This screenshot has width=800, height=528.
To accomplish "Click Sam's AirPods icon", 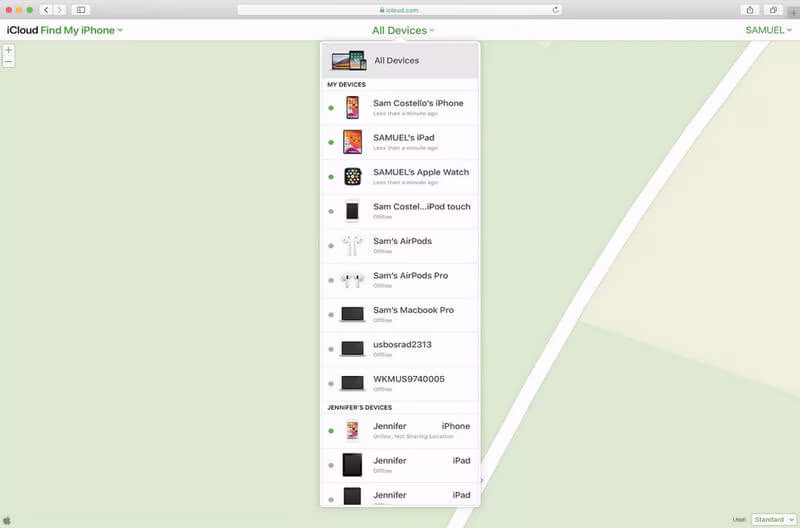I will tap(352, 245).
